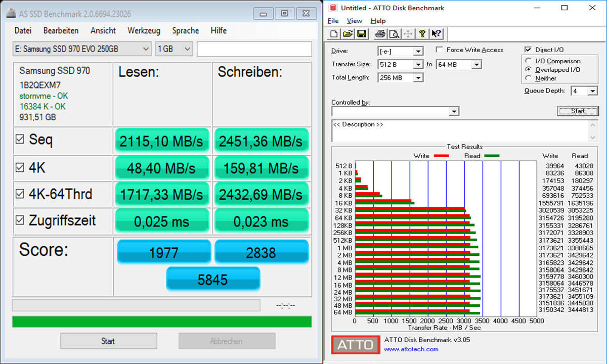Select the I/O Comparison radio button
The width and height of the screenshot is (607, 364).
529,61
